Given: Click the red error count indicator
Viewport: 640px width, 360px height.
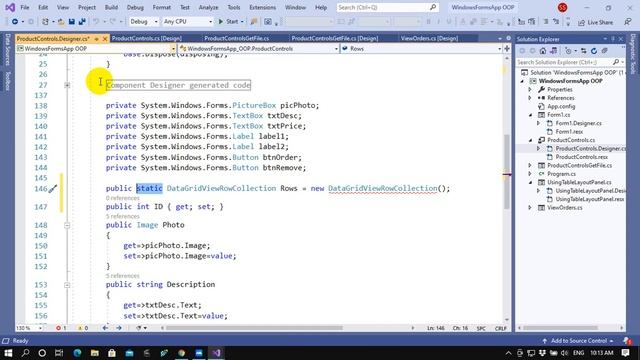Looking at the screenshot, I should 61,328.
